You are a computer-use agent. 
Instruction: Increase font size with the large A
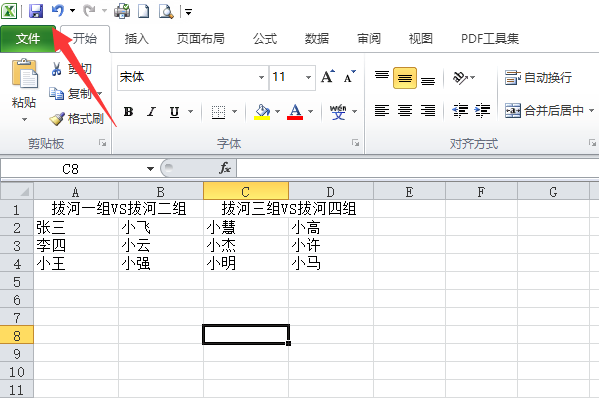click(327, 77)
